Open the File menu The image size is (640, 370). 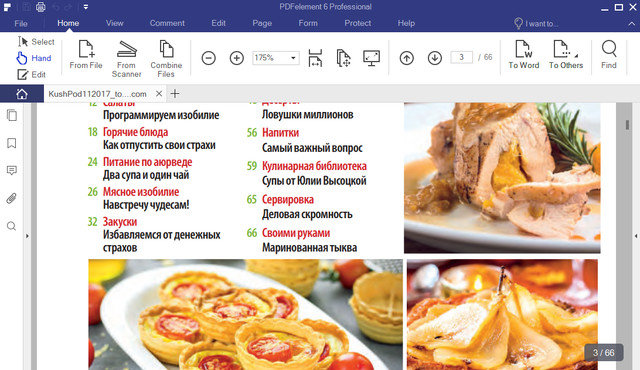tap(21, 23)
